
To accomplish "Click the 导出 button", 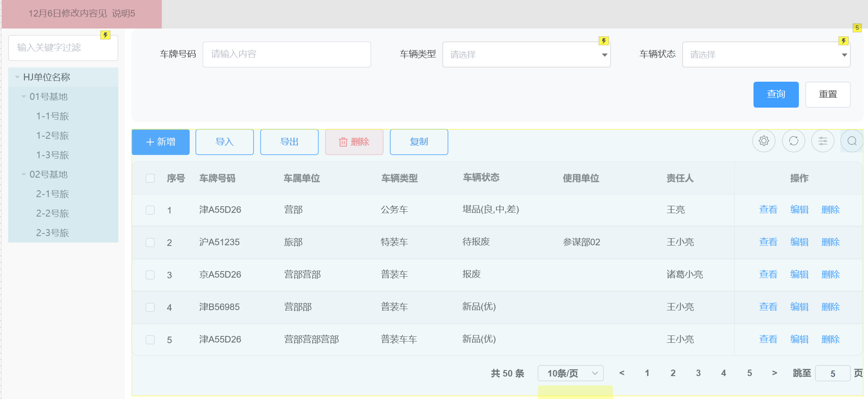I will (x=289, y=142).
